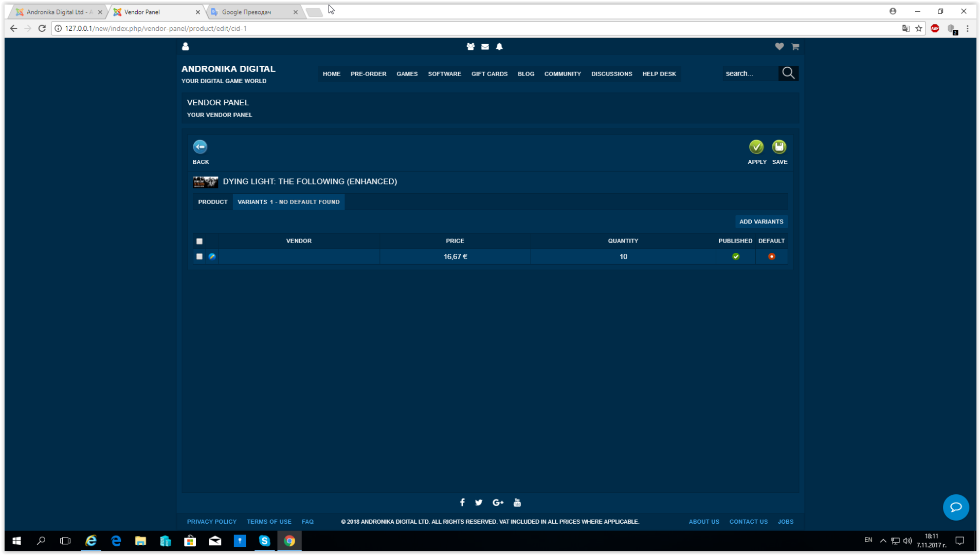
Task: Click the green Apply checkmark icon
Action: [756, 147]
